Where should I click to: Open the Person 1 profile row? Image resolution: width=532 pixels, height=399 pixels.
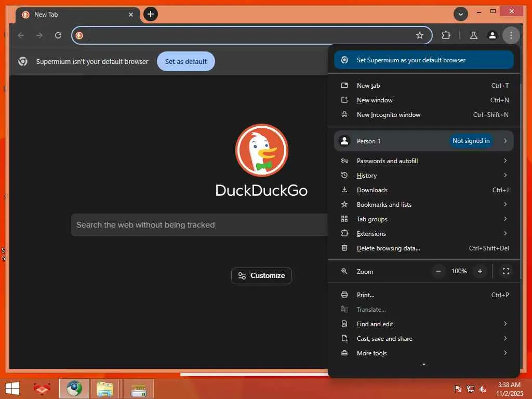coord(424,141)
